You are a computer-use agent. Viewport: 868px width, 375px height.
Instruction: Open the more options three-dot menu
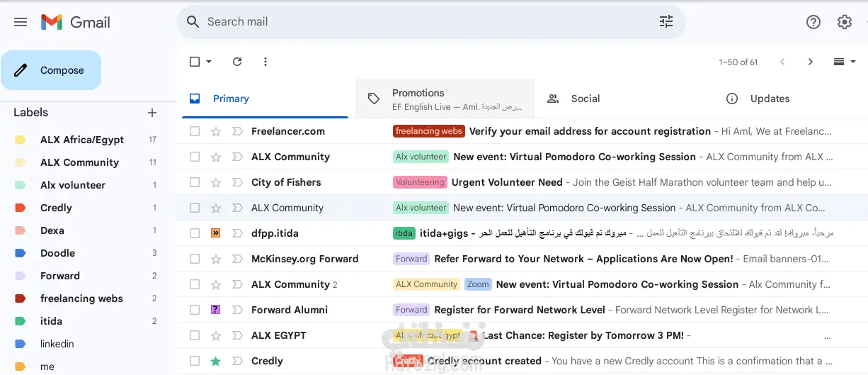(x=265, y=62)
